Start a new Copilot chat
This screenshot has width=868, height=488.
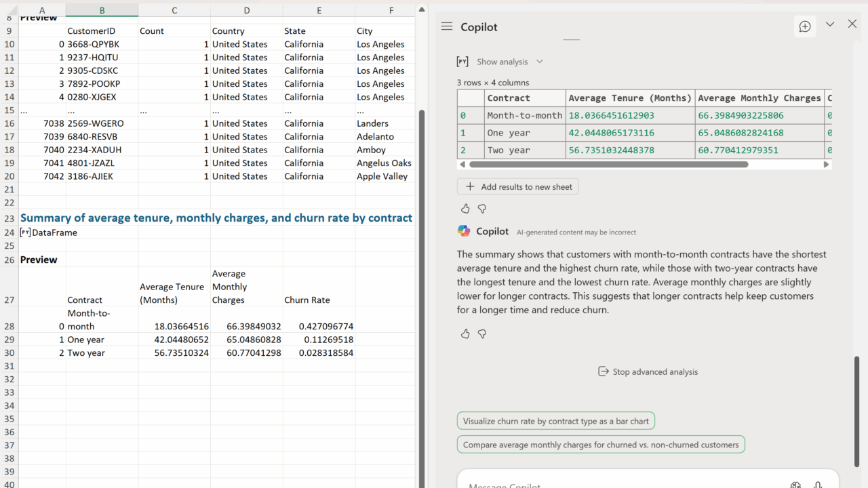click(x=805, y=26)
